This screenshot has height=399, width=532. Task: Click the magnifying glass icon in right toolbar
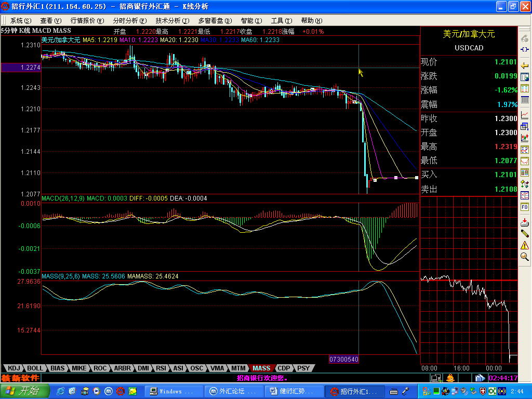(x=525, y=256)
